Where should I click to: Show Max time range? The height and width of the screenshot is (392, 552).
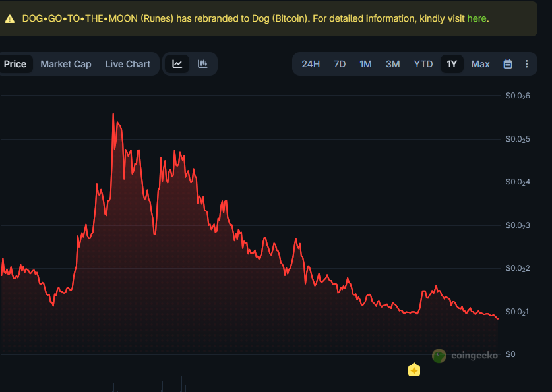pos(480,64)
